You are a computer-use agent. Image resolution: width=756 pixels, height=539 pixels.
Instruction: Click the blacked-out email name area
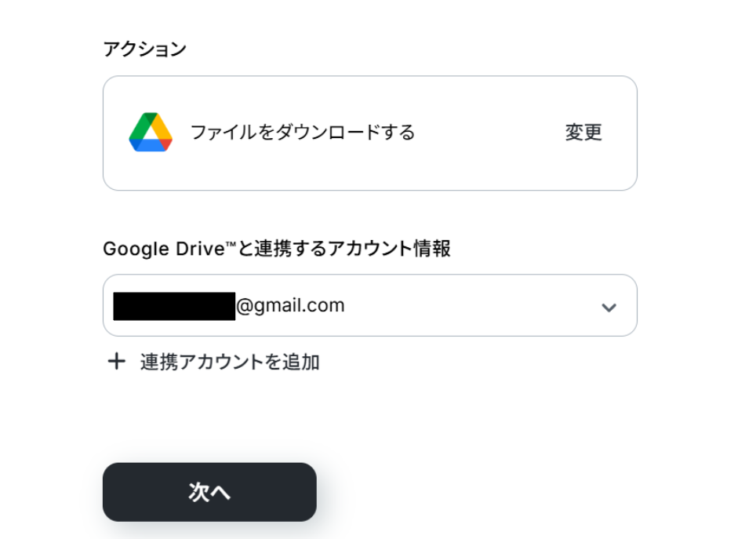[174, 306]
